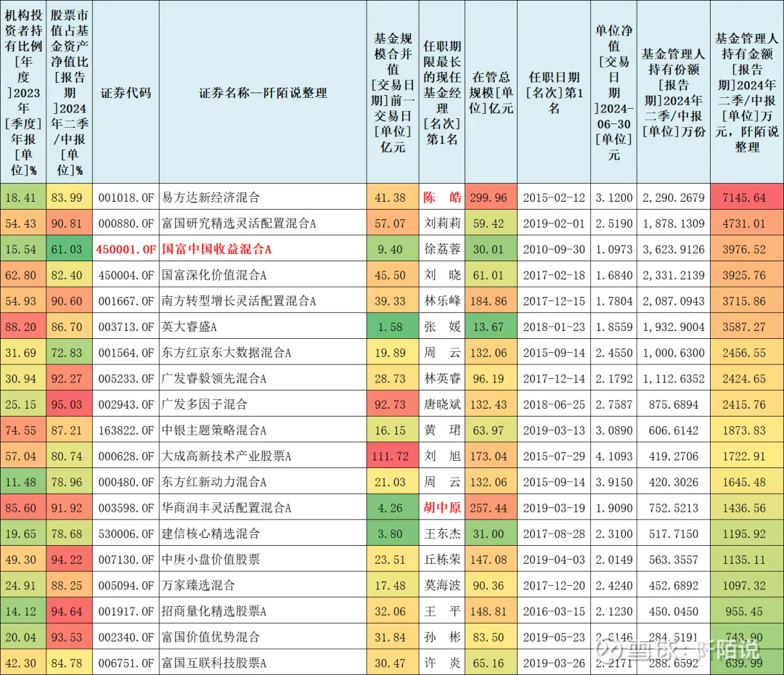Click fund 富国价值优势混合
Viewport: 784px width, 675px height.
211,637
